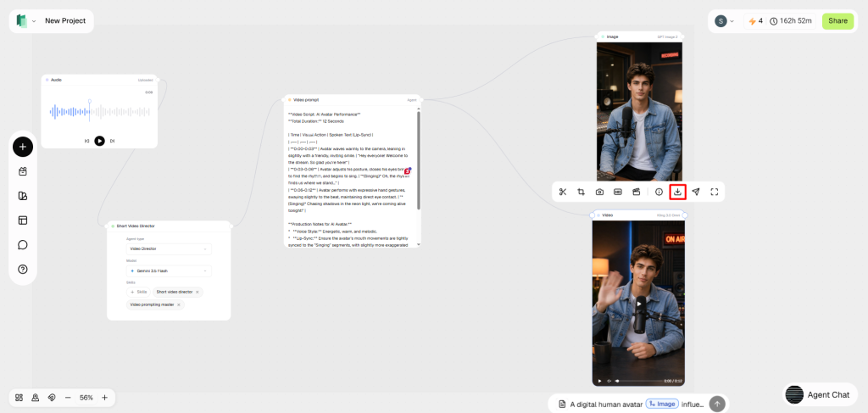Remove the Video prompting master skill

pos(178,304)
